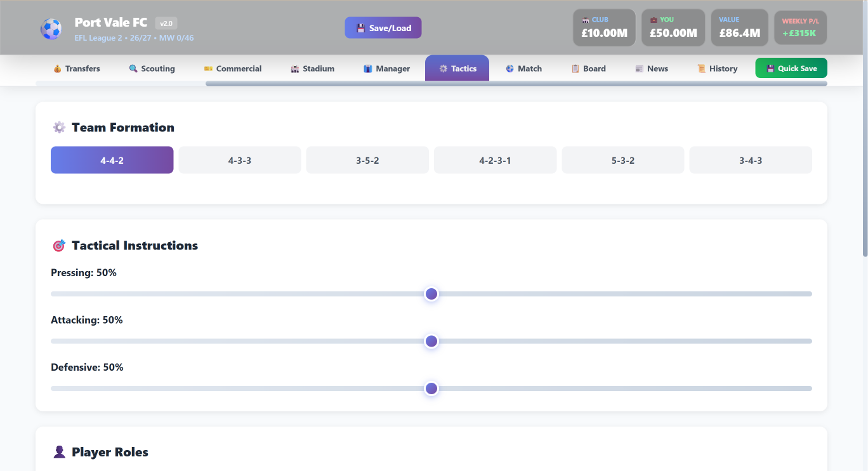868x471 pixels.
Task: Select the 4-3-3 formation
Action: tap(240, 160)
